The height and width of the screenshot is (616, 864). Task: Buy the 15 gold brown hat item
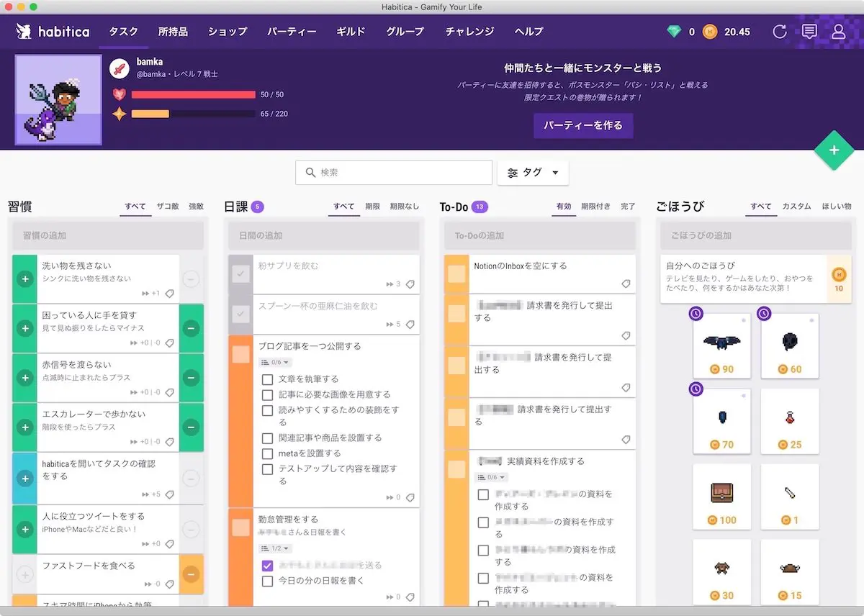pyautogui.click(x=790, y=572)
